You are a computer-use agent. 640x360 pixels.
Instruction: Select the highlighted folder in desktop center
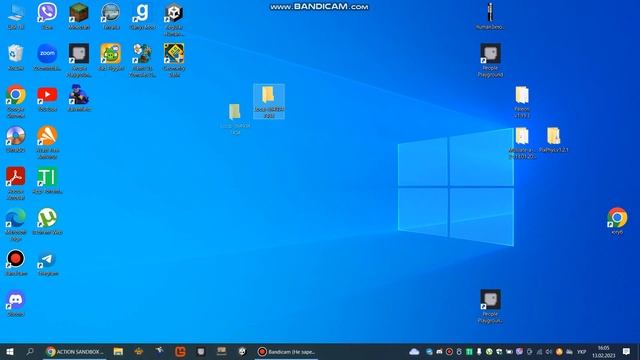point(269,101)
